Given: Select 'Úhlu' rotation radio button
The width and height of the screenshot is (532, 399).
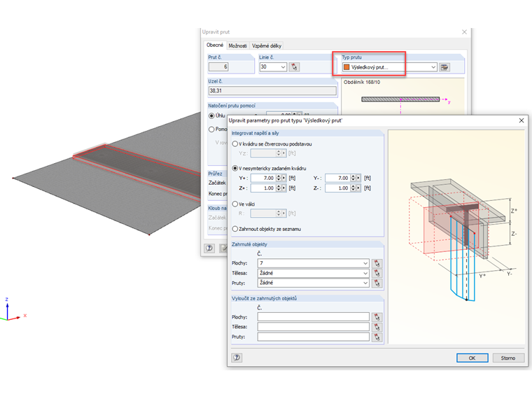Looking at the screenshot, I should coord(211,115).
